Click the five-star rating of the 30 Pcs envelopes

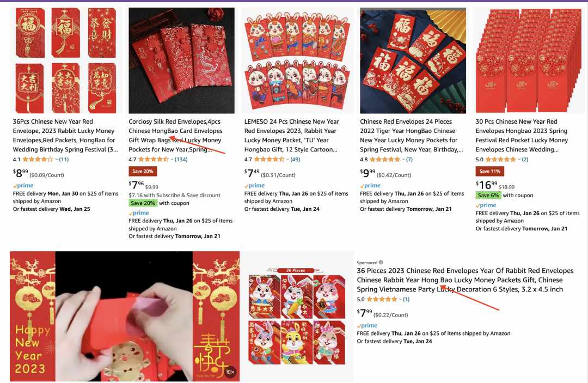tap(501, 160)
